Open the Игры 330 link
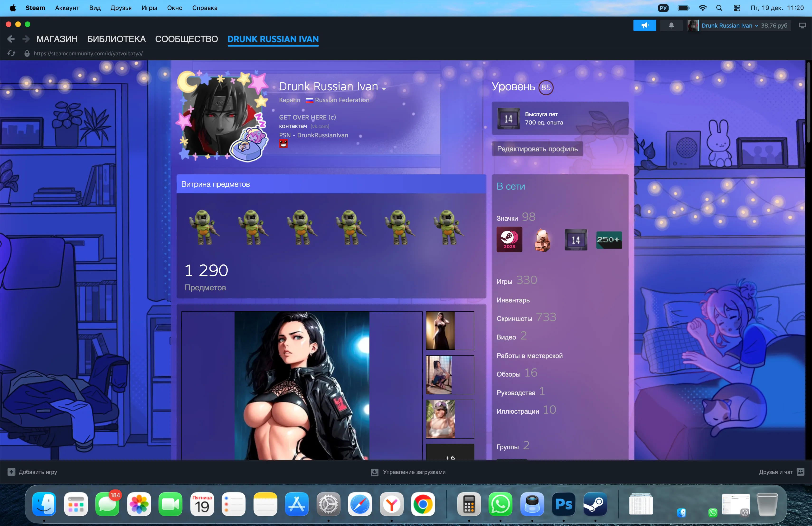The image size is (812, 526). [517, 280]
